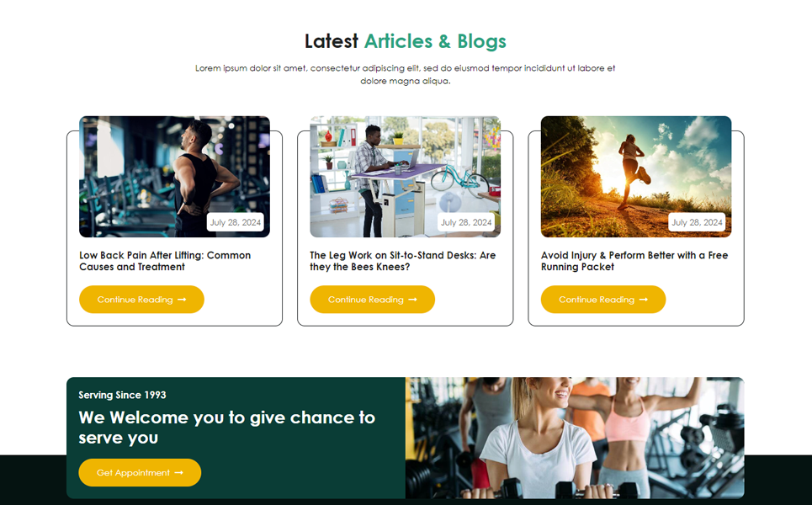The height and width of the screenshot is (505, 812).
Task: Click arrow icon in Get Appointment button
Action: 178,472
